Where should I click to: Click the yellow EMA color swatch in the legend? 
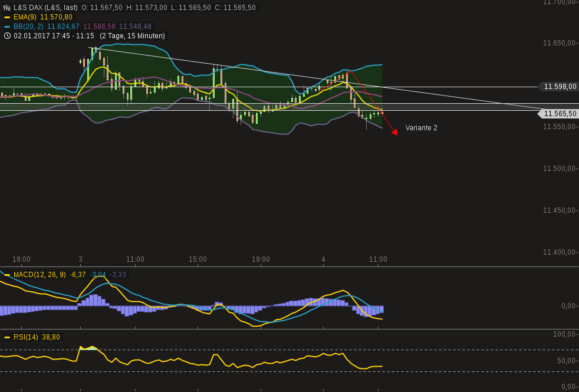[x=7, y=17]
